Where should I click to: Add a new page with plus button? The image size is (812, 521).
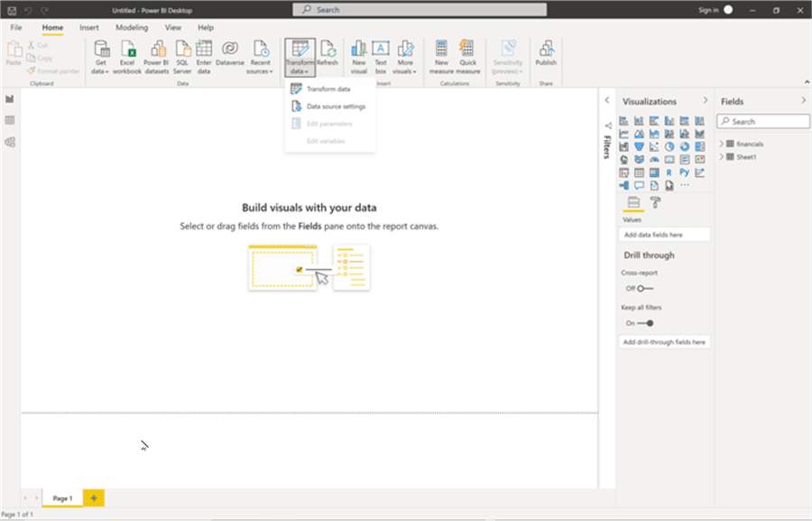[94, 498]
